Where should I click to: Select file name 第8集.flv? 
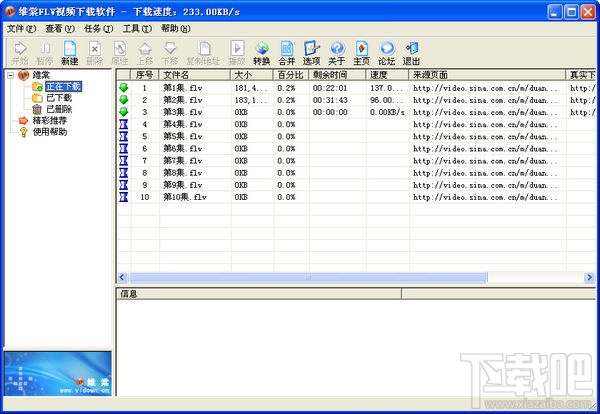tap(183, 173)
